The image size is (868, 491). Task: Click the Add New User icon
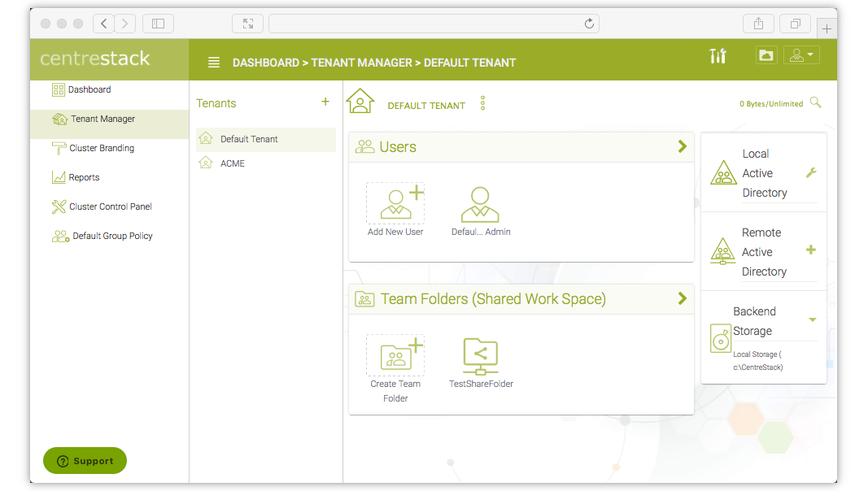[x=395, y=204]
